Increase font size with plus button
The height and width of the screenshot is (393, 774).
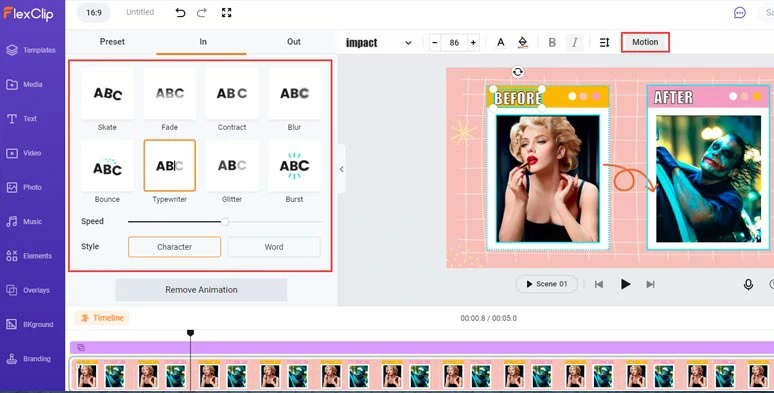(x=473, y=43)
